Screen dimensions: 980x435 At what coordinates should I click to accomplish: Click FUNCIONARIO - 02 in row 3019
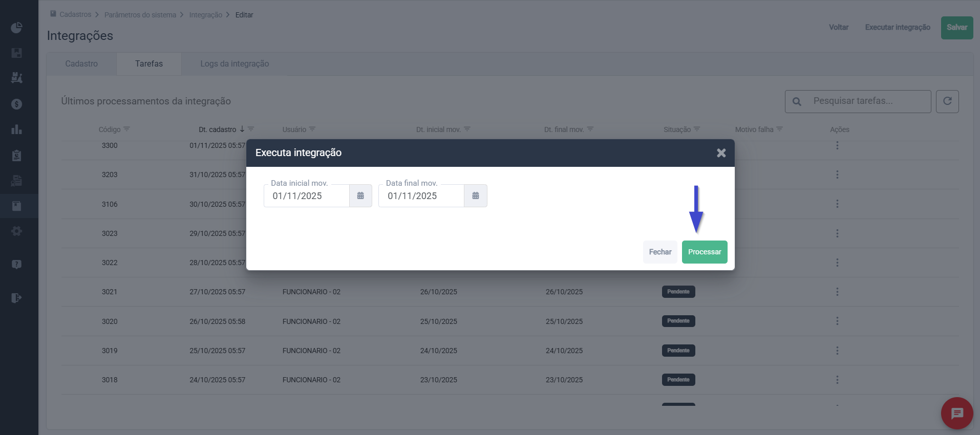coord(311,351)
